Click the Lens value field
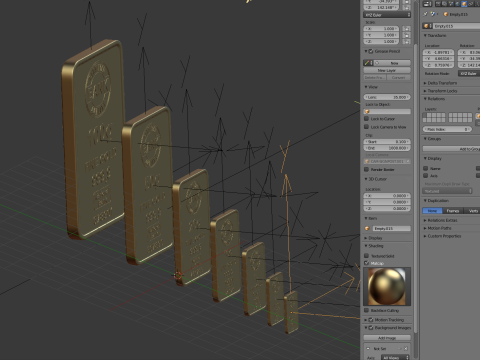This screenshot has height=360, width=480. click(387, 97)
